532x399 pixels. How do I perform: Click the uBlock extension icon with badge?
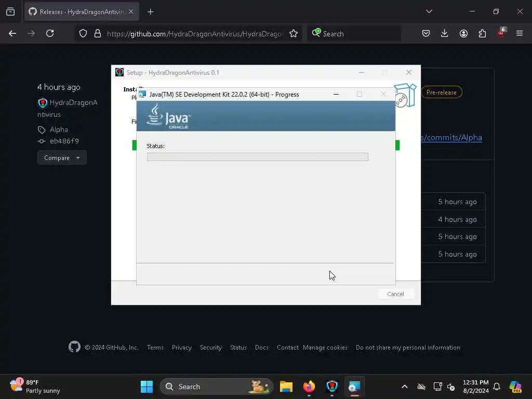tap(501, 33)
